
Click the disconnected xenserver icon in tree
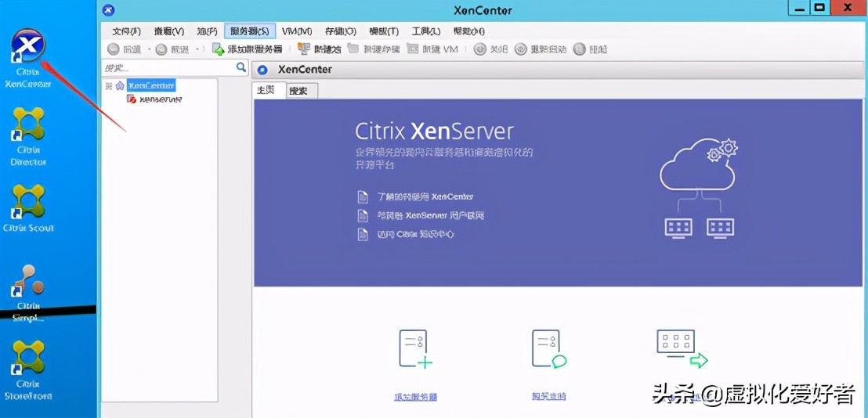(132, 99)
